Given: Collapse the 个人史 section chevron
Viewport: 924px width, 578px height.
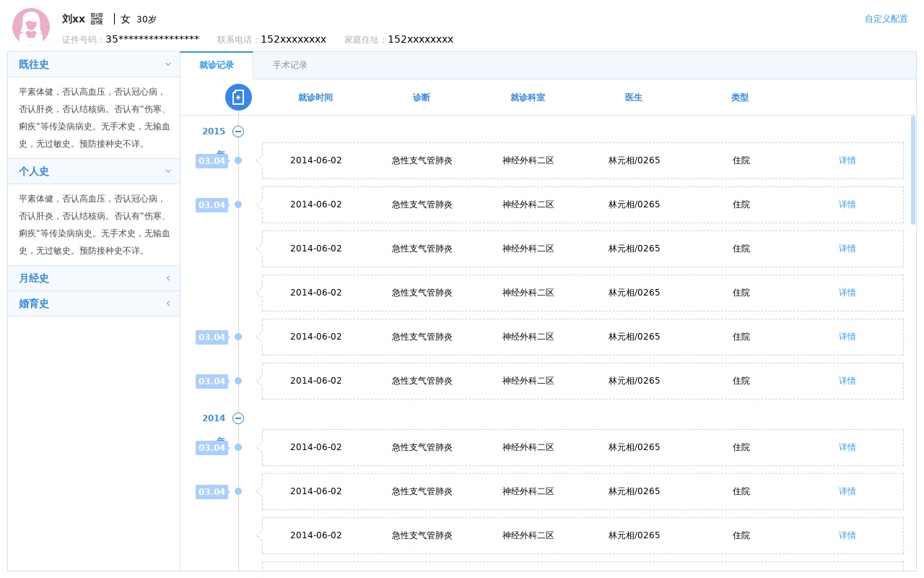Looking at the screenshot, I should 168,171.
